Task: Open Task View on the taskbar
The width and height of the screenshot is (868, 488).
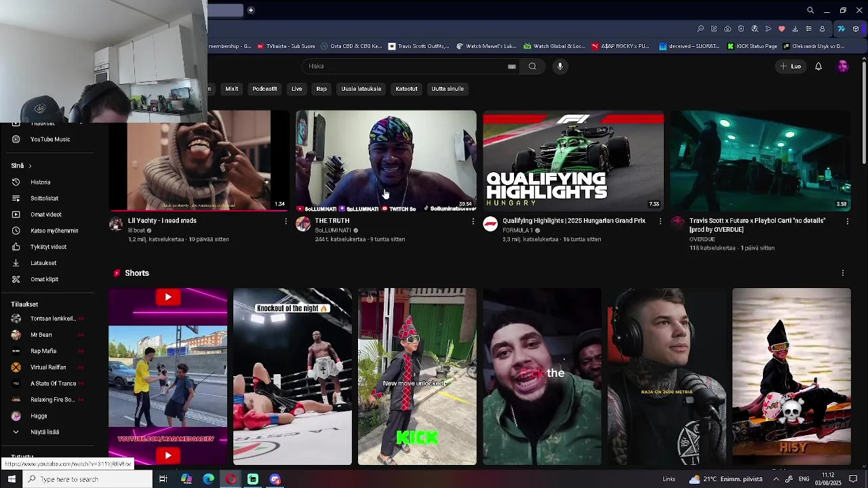Action: click(163, 479)
